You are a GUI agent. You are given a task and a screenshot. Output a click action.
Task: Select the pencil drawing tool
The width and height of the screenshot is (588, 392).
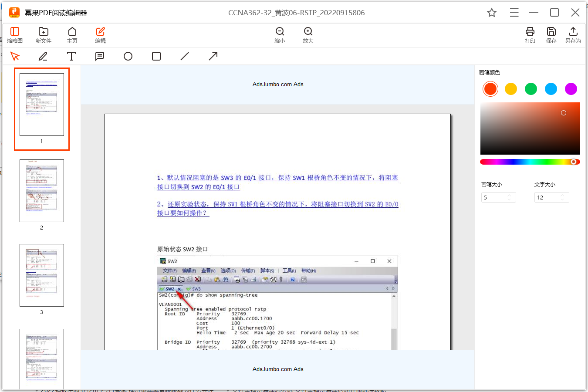(43, 56)
